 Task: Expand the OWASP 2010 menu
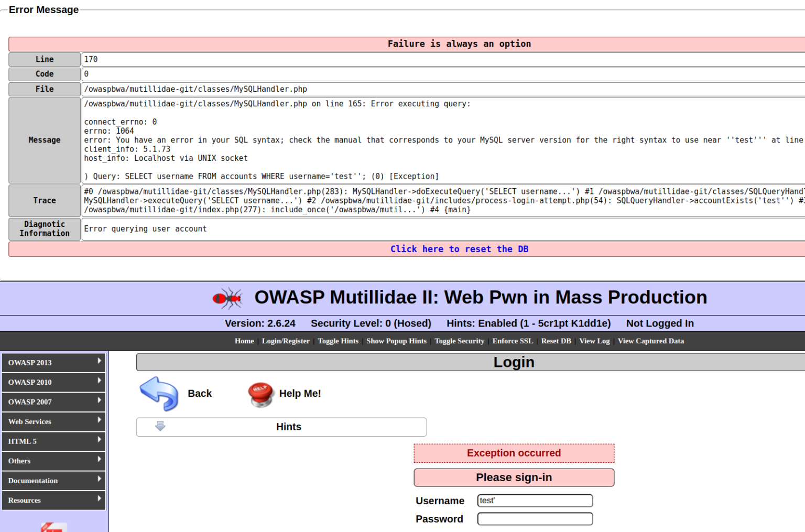coord(54,382)
